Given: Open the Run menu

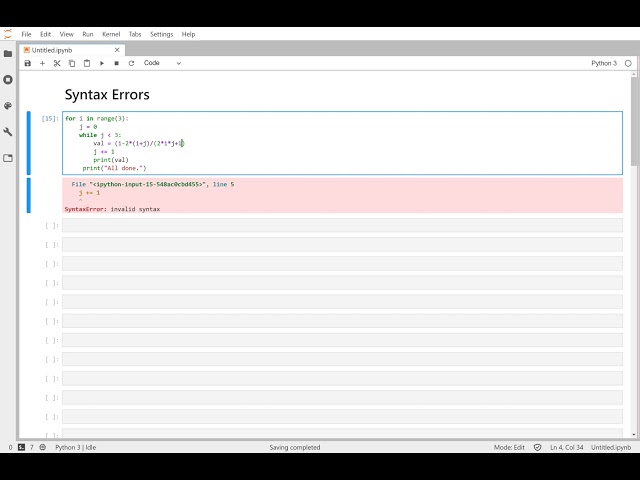Looking at the screenshot, I should tap(88, 34).
